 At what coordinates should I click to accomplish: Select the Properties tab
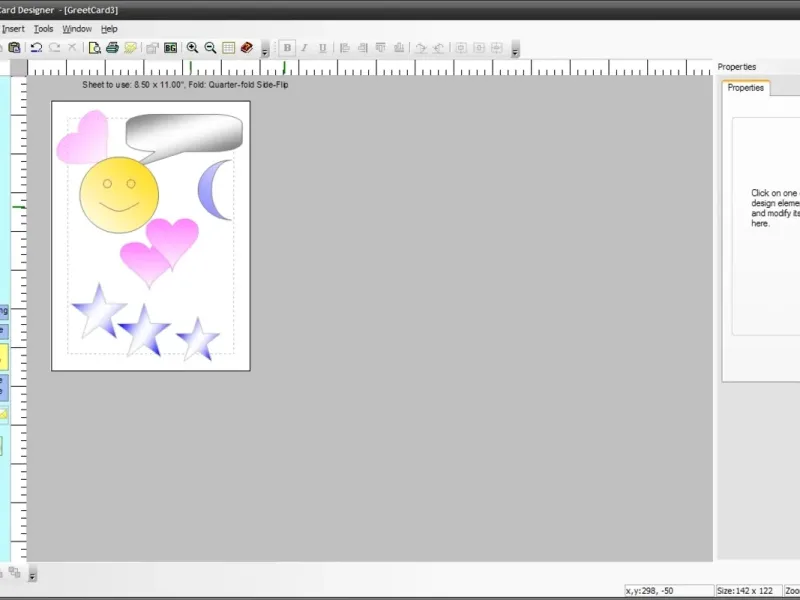745,88
